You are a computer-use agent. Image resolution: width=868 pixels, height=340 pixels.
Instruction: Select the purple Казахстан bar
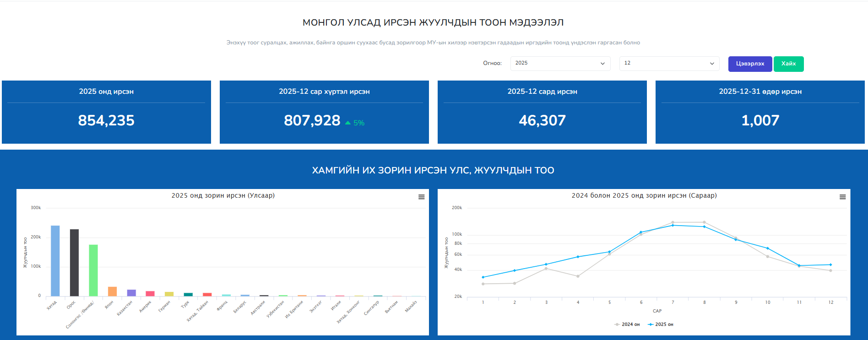click(131, 293)
